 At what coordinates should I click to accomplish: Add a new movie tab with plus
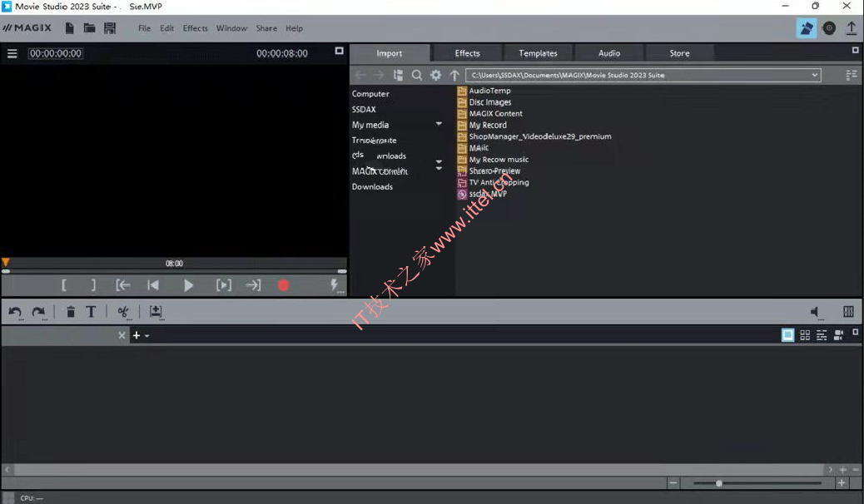click(137, 335)
